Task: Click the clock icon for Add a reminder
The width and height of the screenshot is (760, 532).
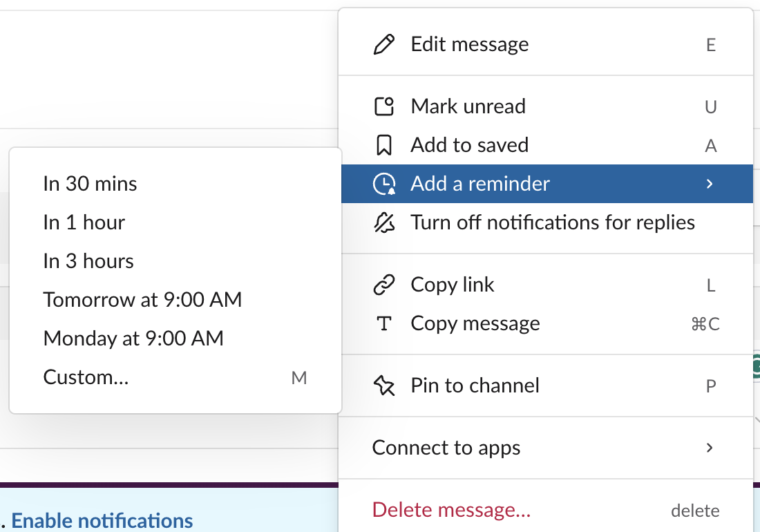Action: click(x=384, y=184)
